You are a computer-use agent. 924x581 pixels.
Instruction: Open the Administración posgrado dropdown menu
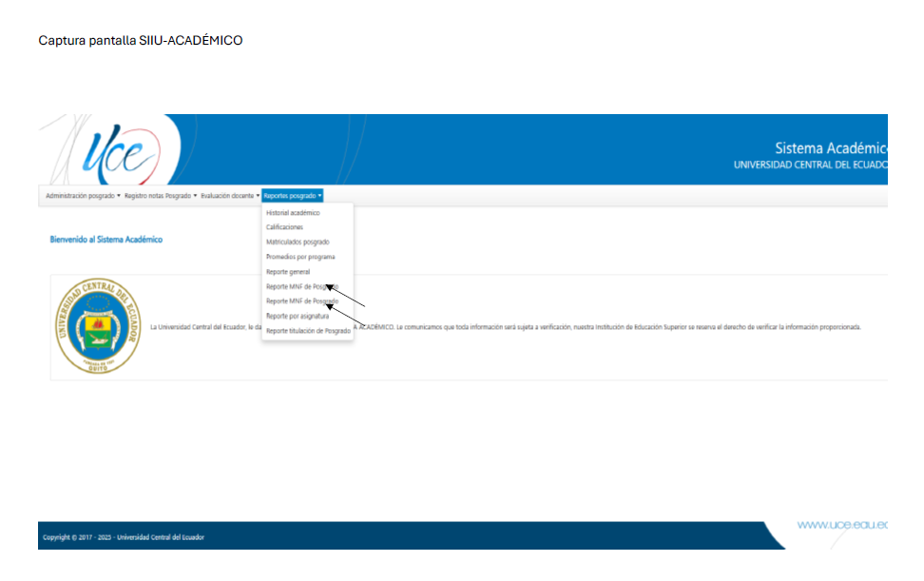83,196
